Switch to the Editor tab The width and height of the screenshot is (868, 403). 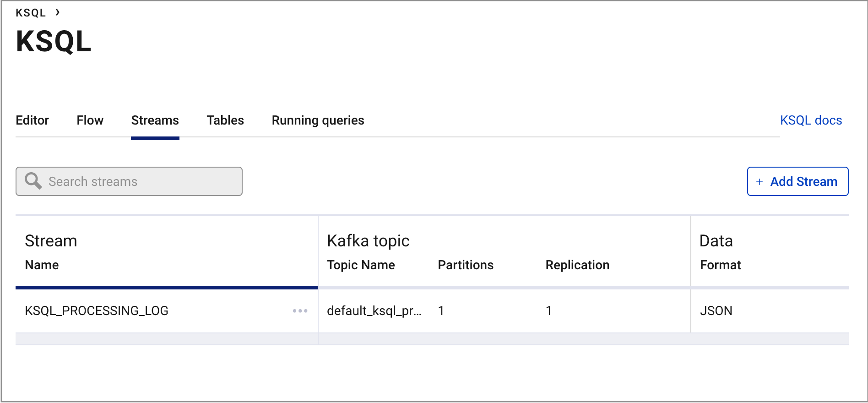pos(32,120)
